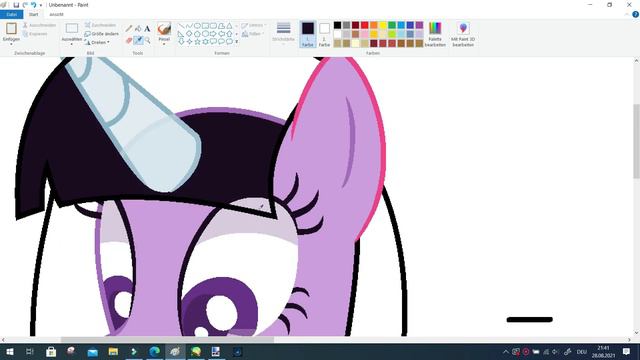
Task: Activate Farbe 1 foreground color
Action: (308, 34)
